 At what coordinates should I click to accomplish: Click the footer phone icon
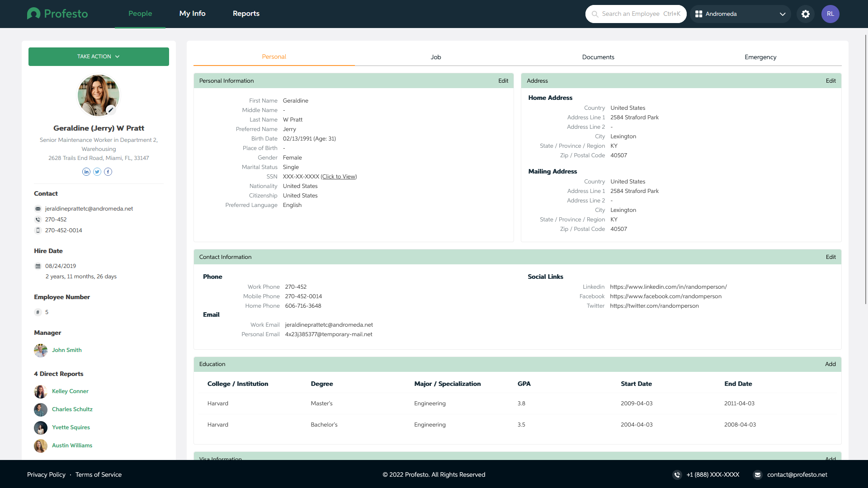click(x=677, y=474)
